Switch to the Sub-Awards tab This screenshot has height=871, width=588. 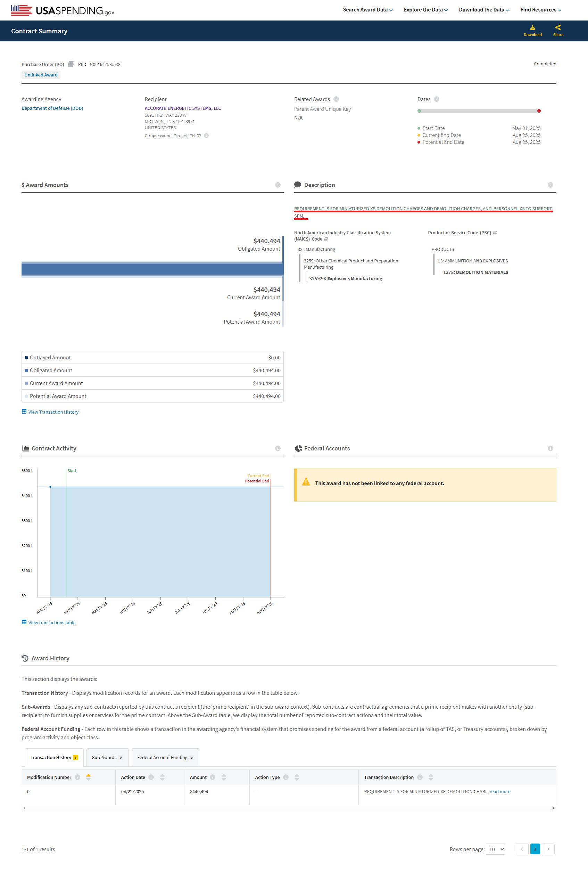107,757
